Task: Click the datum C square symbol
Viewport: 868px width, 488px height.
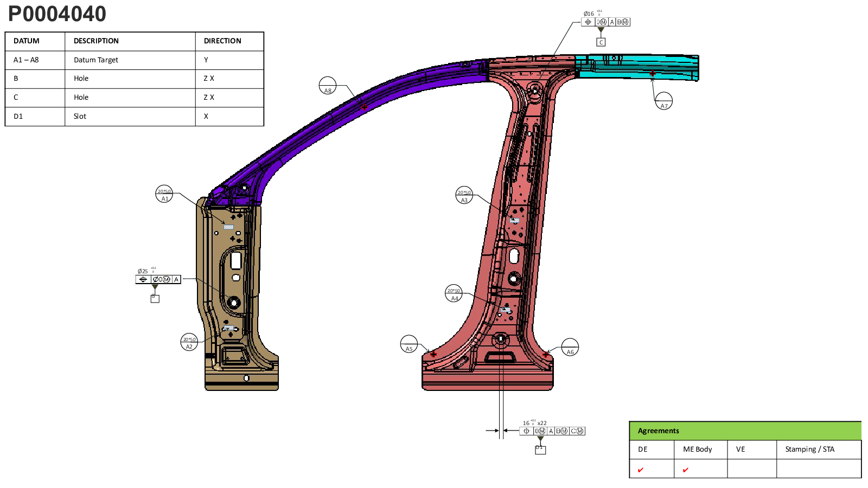Action: 601,42
